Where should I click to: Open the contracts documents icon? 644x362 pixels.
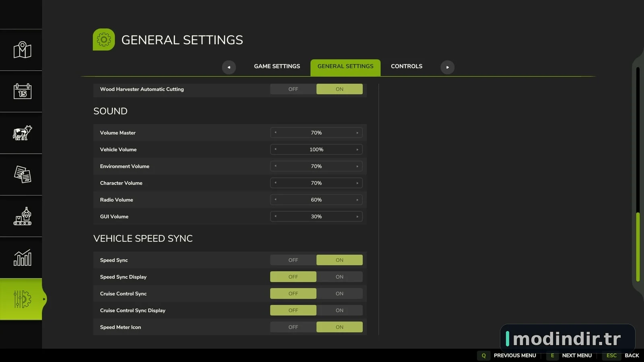tap(22, 175)
